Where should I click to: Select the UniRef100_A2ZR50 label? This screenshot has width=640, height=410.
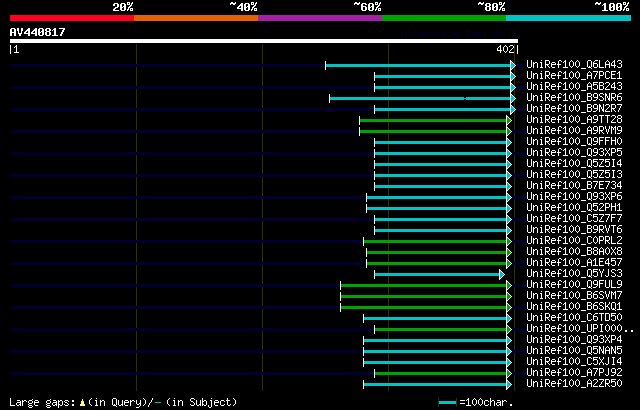click(x=574, y=384)
